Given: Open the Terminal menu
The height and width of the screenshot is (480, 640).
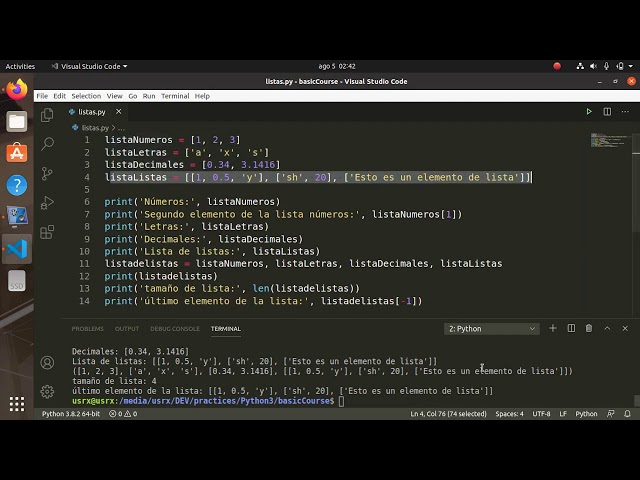Looking at the screenshot, I should [175, 96].
